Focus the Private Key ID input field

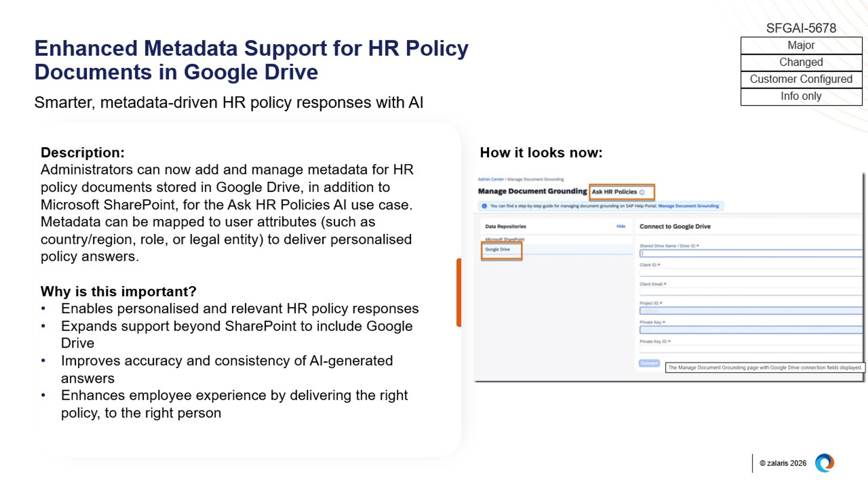751,349
